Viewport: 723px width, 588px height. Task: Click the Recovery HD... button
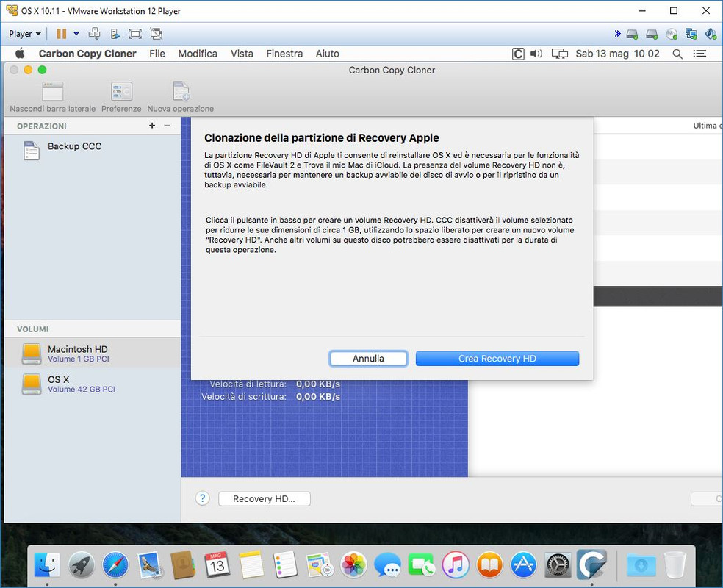(265, 498)
